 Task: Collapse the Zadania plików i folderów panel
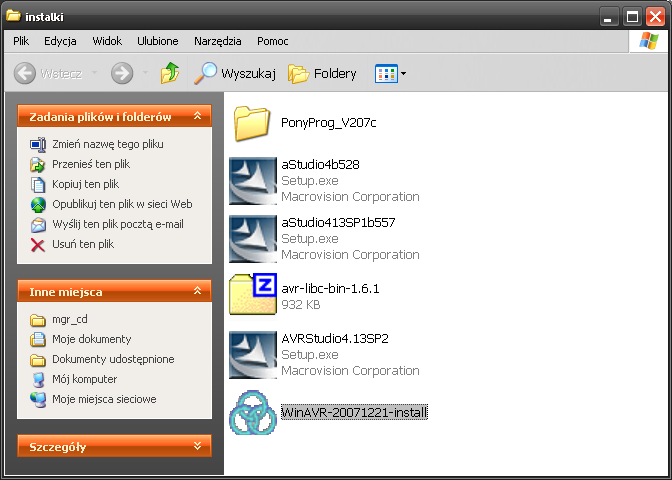[198, 117]
